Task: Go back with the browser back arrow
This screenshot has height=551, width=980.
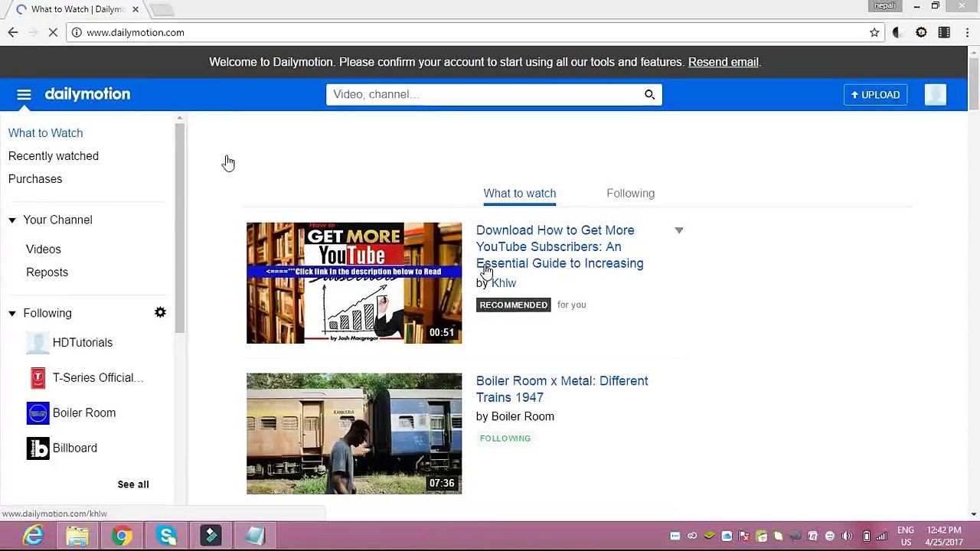Action: pos(13,32)
